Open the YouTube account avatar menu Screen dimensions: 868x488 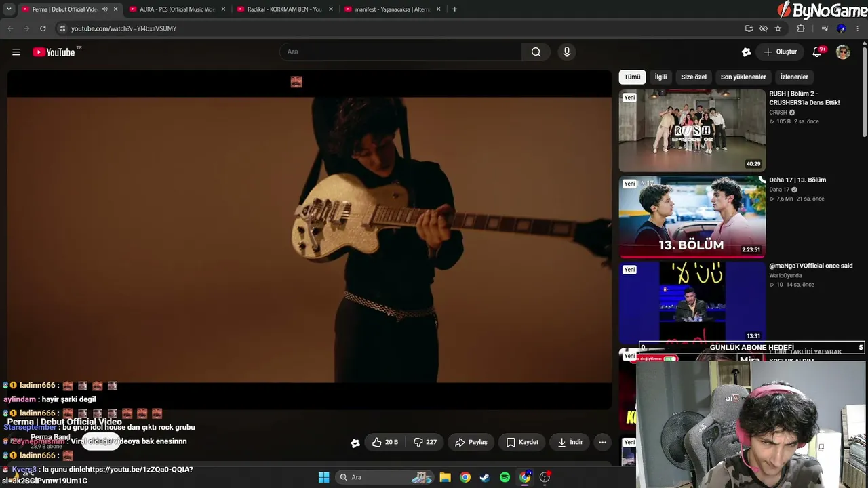pyautogui.click(x=843, y=52)
